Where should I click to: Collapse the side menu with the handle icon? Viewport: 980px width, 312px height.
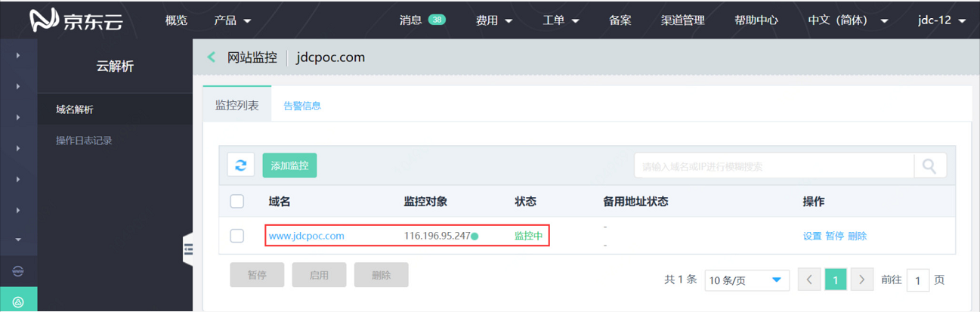tap(188, 249)
